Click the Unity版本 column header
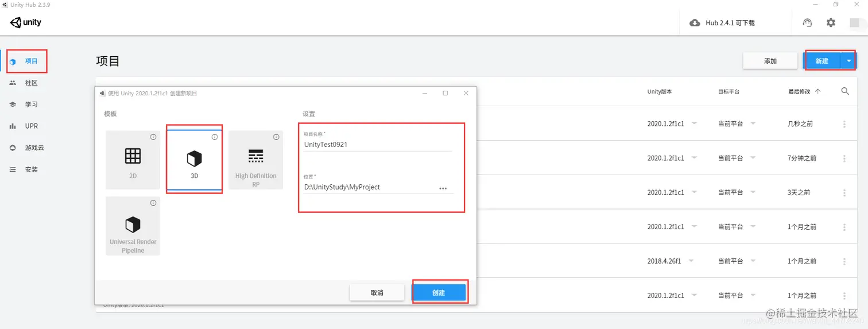The image size is (868, 329). (x=660, y=91)
